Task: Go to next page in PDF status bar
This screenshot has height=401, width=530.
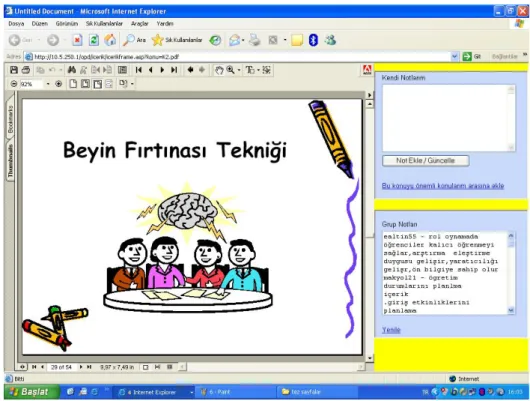Action: [x=81, y=367]
